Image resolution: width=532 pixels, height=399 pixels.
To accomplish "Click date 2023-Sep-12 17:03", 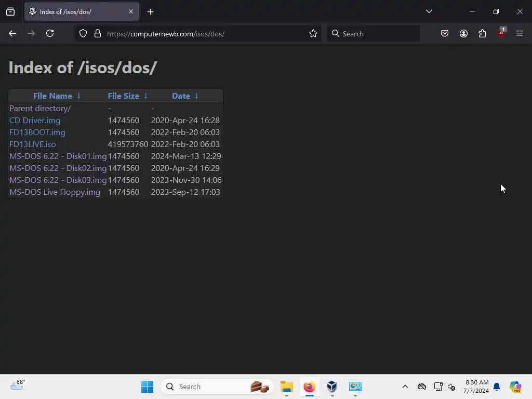I will pos(185,192).
